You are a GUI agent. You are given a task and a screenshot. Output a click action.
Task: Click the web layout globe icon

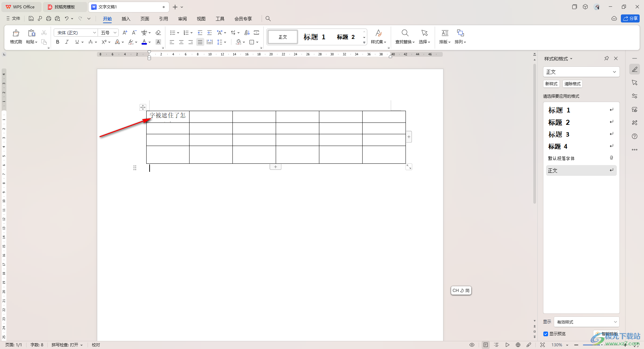[518, 345]
